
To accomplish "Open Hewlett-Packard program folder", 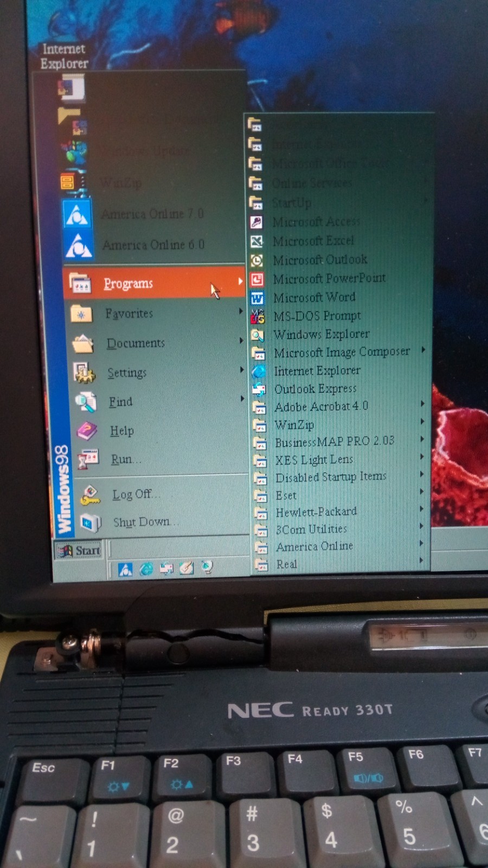I will pyautogui.click(x=341, y=512).
